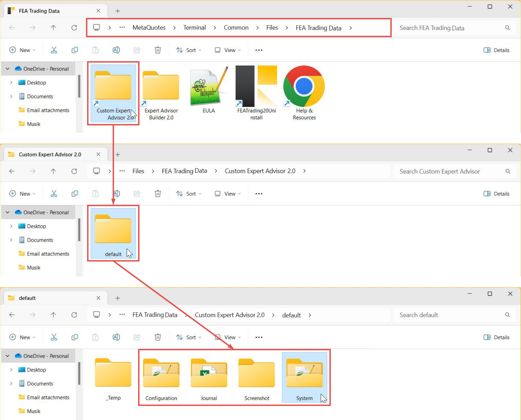Viewport: 521px width, 420px height.
Task: Open Sort dropdown in default window
Action: point(189,337)
